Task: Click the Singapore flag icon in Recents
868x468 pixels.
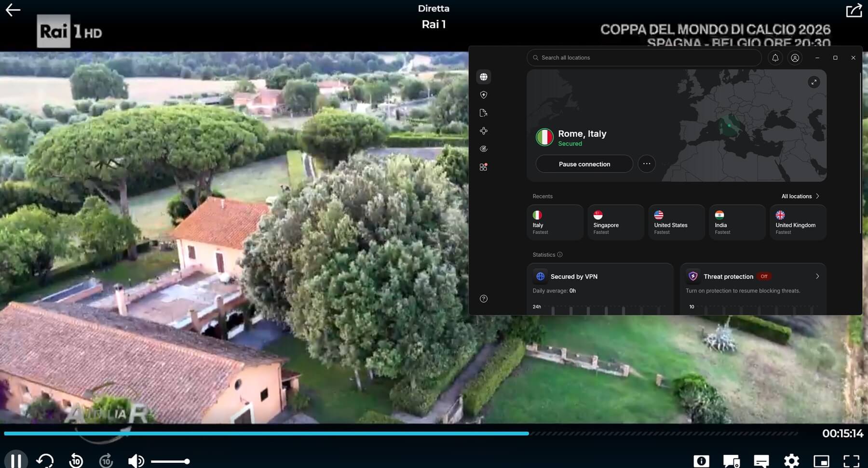Action: pos(598,215)
